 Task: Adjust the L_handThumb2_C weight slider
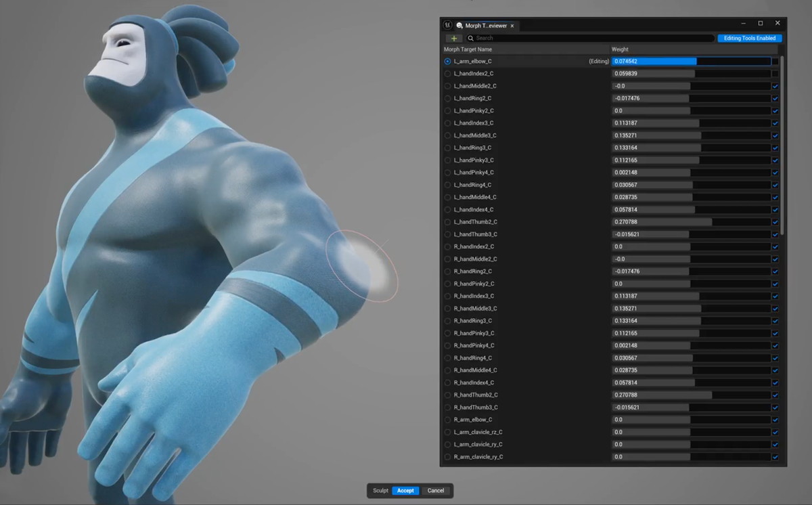(690, 222)
